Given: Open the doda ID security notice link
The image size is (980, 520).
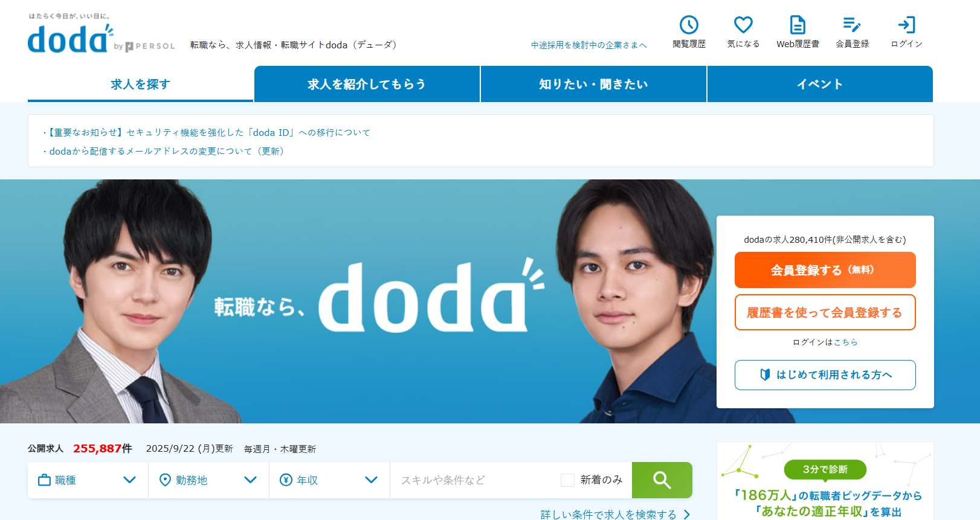Looking at the screenshot, I should click(209, 132).
